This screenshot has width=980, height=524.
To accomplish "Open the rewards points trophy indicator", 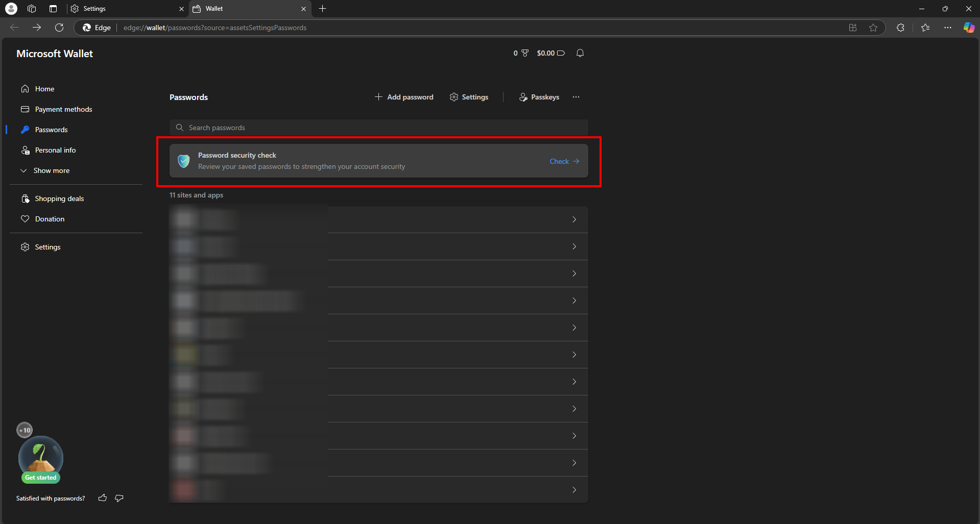I will click(x=521, y=53).
